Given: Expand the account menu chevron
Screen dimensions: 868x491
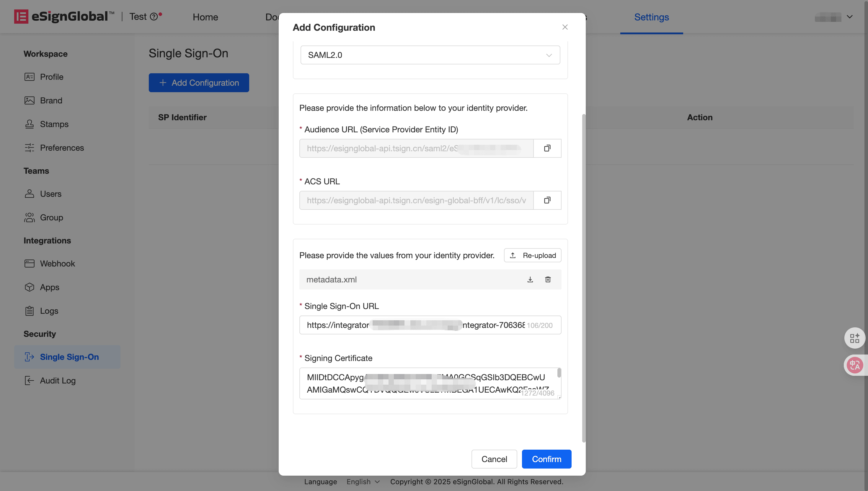Looking at the screenshot, I should pyautogui.click(x=849, y=17).
